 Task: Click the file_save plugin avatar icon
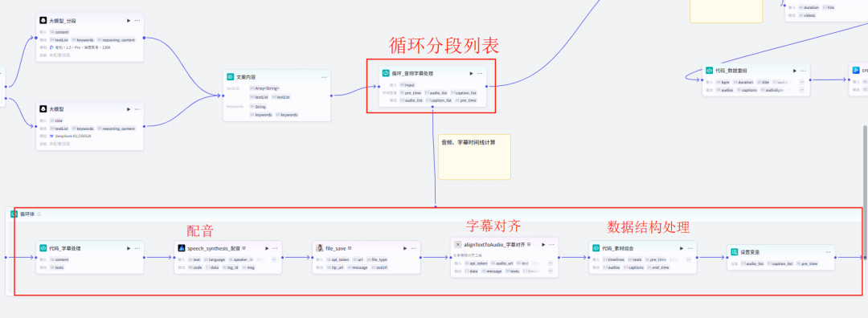[319, 248]
